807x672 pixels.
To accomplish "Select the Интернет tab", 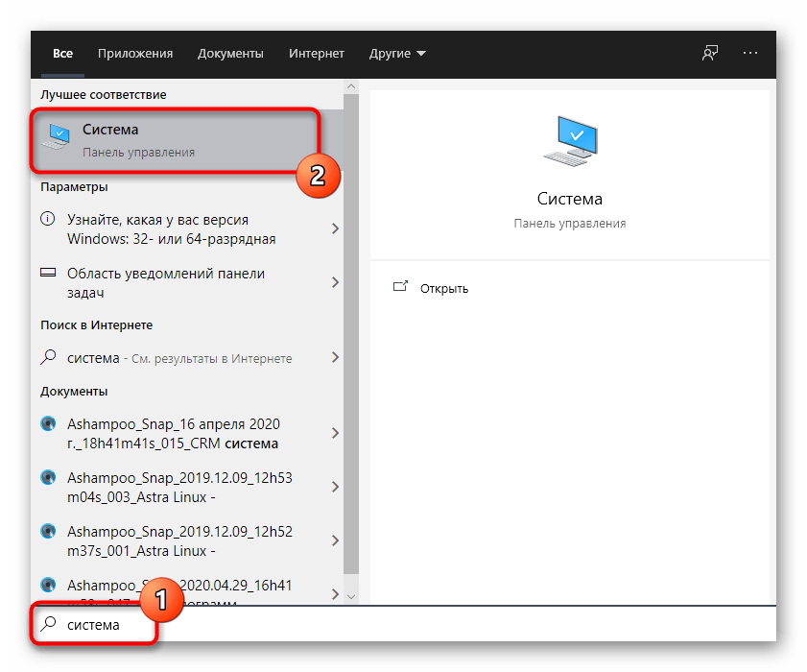I will pyautogui.click(x=318, y=54).
